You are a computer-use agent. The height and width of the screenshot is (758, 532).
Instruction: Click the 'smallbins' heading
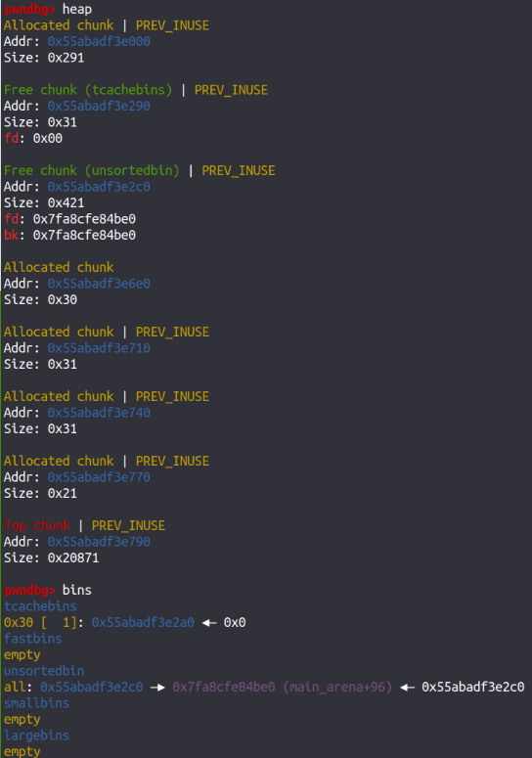tap(37, 703)
